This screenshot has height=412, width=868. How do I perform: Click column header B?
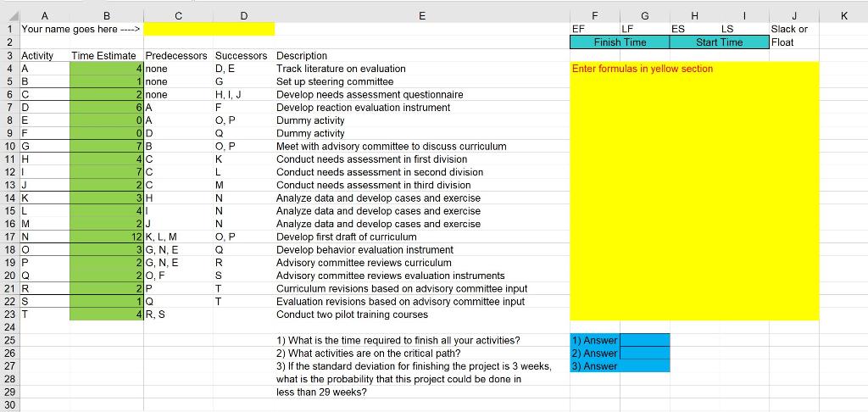(107, 16)
